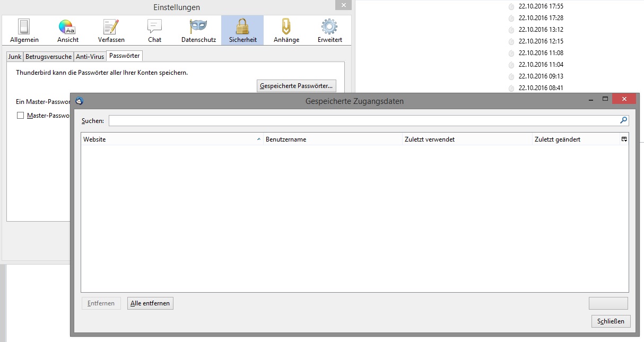
Task: Switch to the Anti-Virus tab
Action: pyautogui.click(x=90, y=56)
